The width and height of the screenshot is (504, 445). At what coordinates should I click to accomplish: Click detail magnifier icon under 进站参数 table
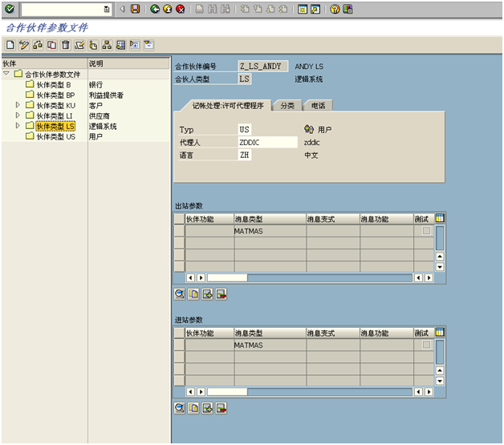click(180, 408)
